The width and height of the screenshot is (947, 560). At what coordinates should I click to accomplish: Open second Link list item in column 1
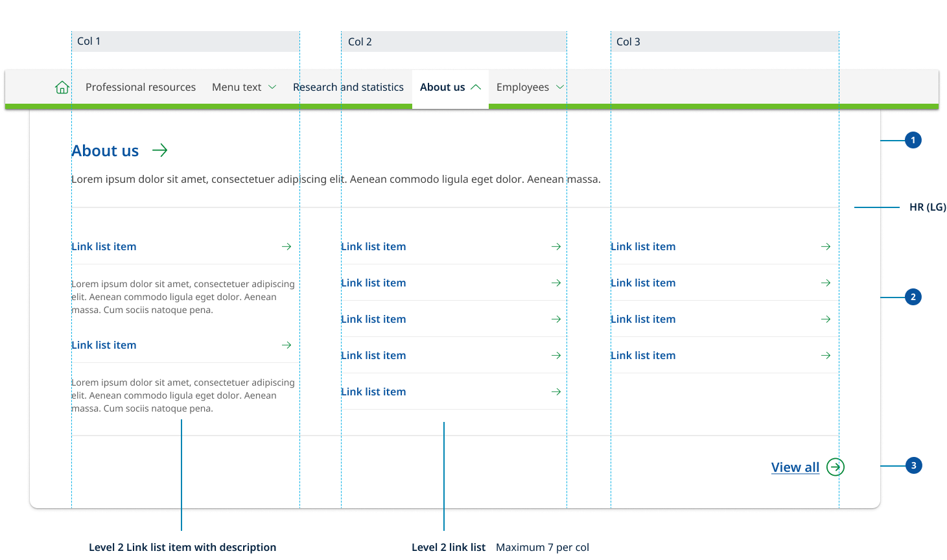pyautogui.click(x=104, y=345)
